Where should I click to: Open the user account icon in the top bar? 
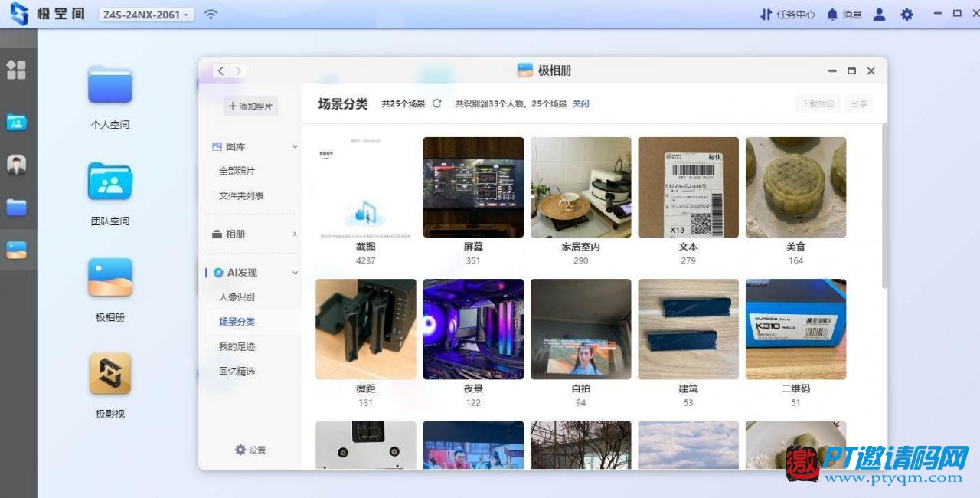coord(880,14)
